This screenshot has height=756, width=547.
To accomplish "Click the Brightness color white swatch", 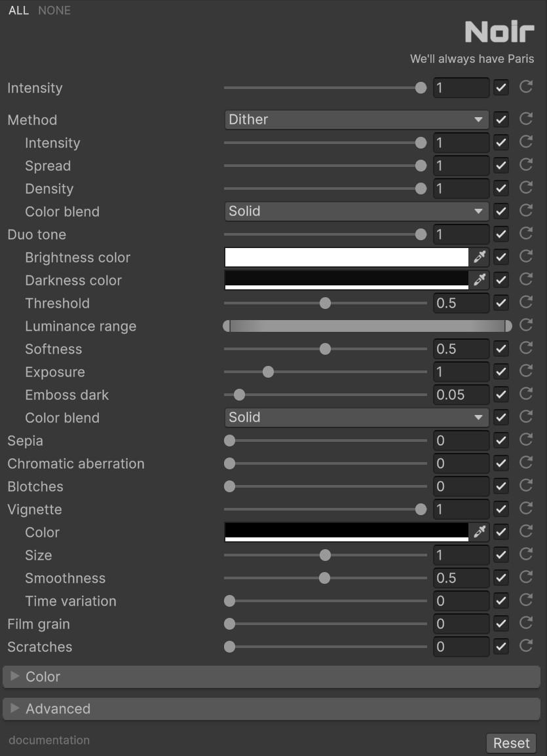I will coord(346,257).
